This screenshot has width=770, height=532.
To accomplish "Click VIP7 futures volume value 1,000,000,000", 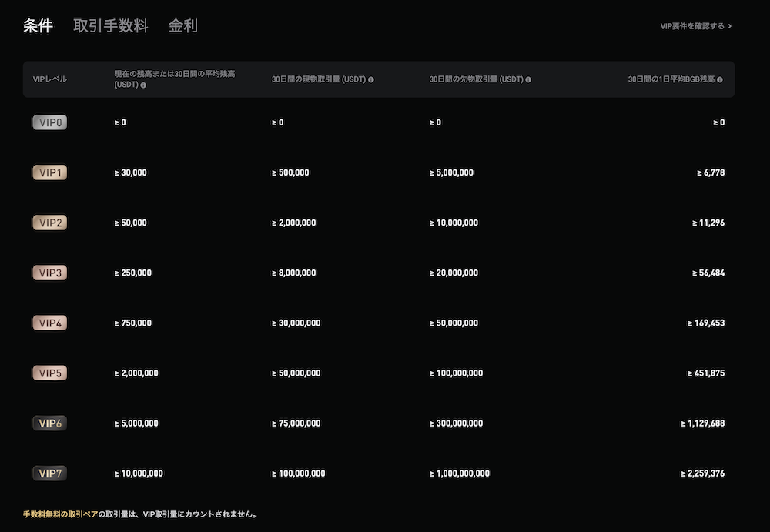I will pyautogui.click(x=459, y=473).
